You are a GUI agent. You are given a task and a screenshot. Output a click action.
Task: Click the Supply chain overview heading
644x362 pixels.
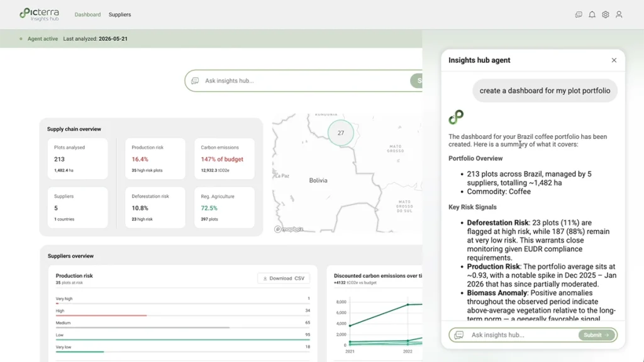pyautogui.click(x=74, y=129)
